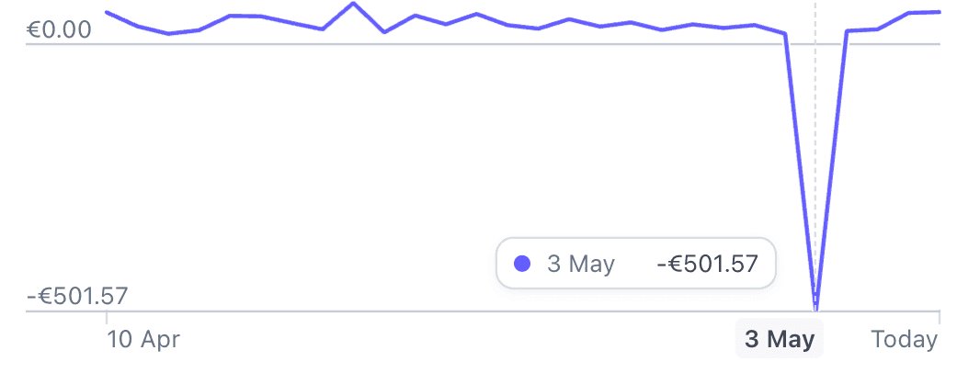980x373 pixels.
Task: Click the steep rising line segment after 3 May
Action: (x=831, y=165)
